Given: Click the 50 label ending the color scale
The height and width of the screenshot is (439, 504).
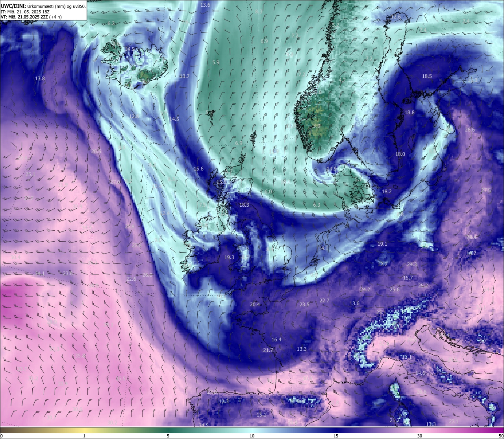Looking at the screenshot, I should [500, 436].
